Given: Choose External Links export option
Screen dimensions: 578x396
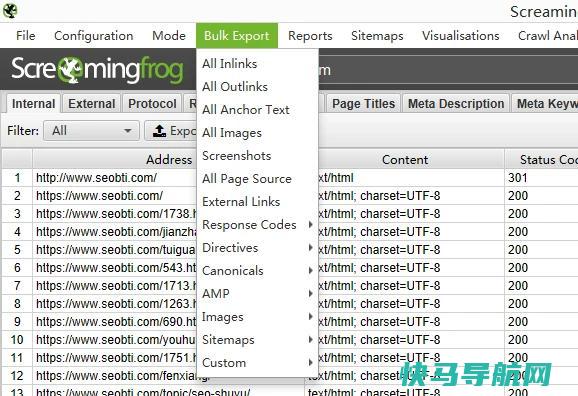Looking at the screenshot, I should (258, 202).
